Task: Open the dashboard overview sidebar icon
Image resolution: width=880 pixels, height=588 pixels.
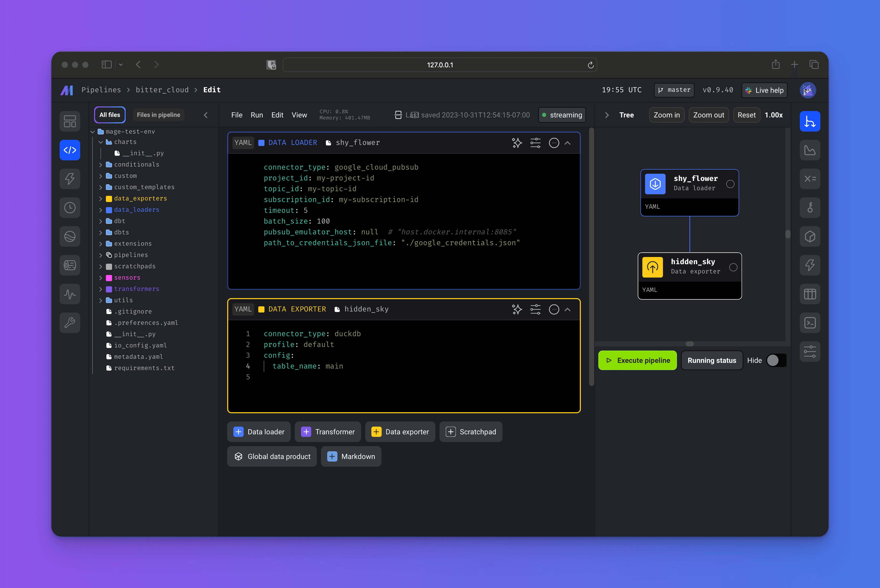Action: [x=70, y=121]
